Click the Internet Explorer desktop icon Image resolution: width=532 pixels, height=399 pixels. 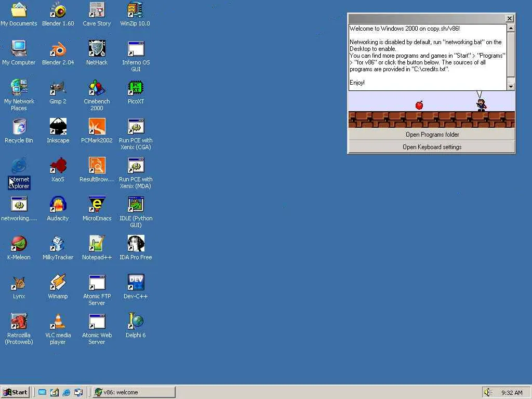[19, 166]
